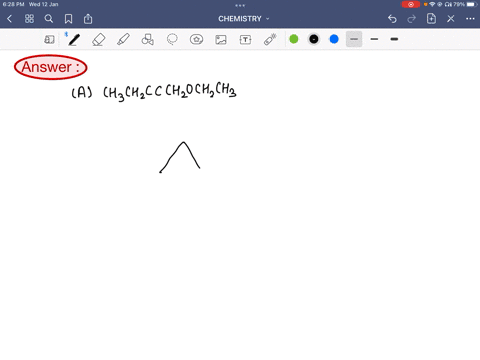Select the thickest stroke width

pyautogui.click(x=394, y=39)
